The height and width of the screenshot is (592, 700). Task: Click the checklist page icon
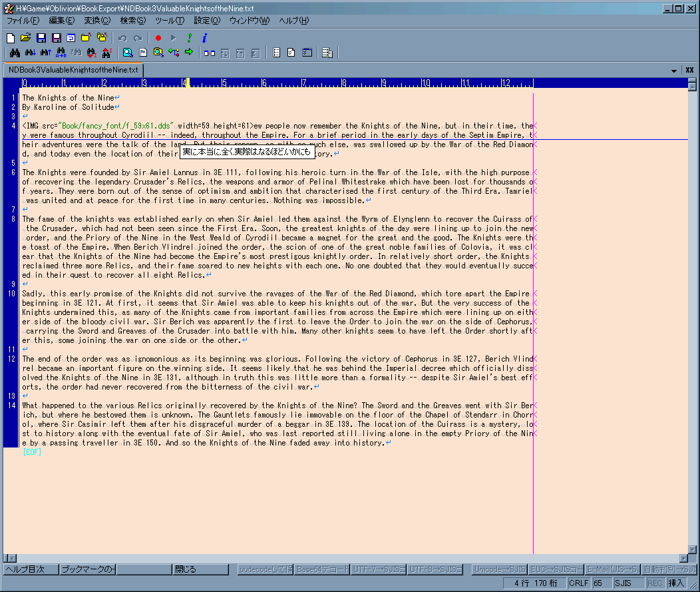point(291,53)
